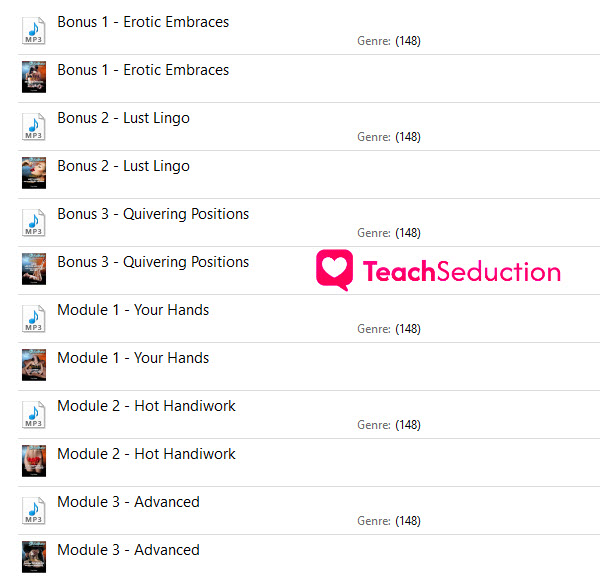
Task: Click MP3 icon for Module 3 Advanced
Action: (x=34, y=510)
